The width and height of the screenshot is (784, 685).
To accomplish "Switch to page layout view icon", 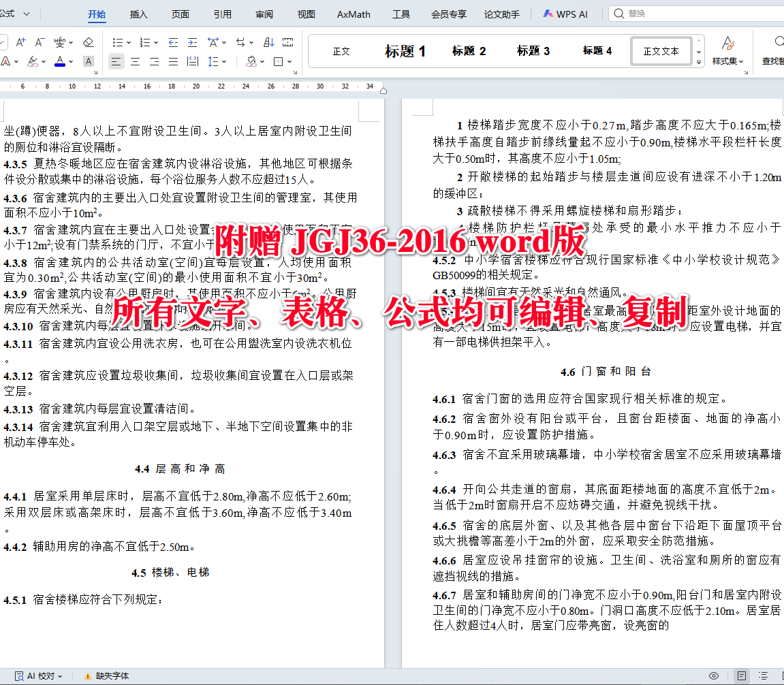I will click(742, 676).
